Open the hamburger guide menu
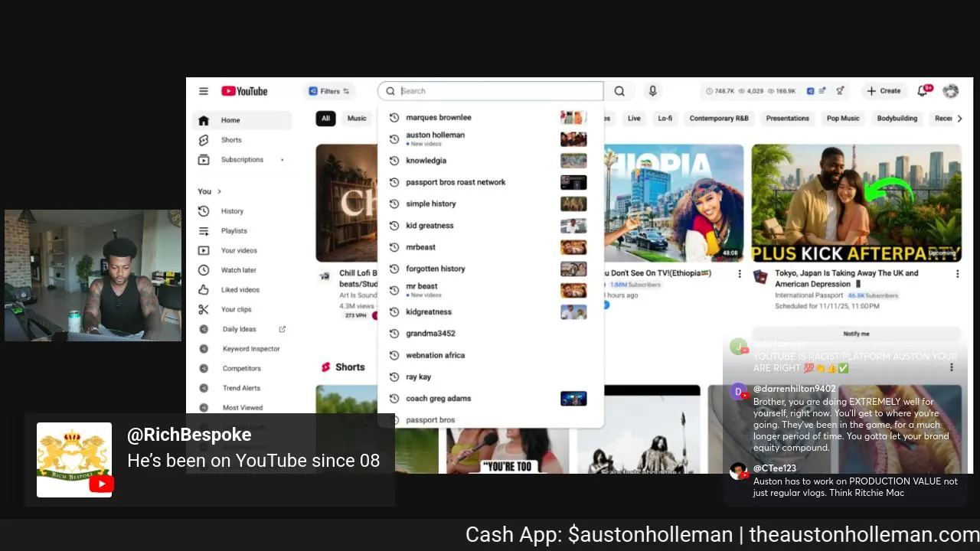 click(204, 91)
